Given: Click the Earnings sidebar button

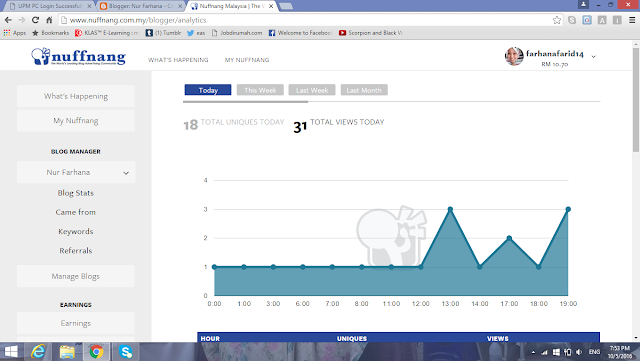Looking at the screenshot, I should (x=76, y=323).
